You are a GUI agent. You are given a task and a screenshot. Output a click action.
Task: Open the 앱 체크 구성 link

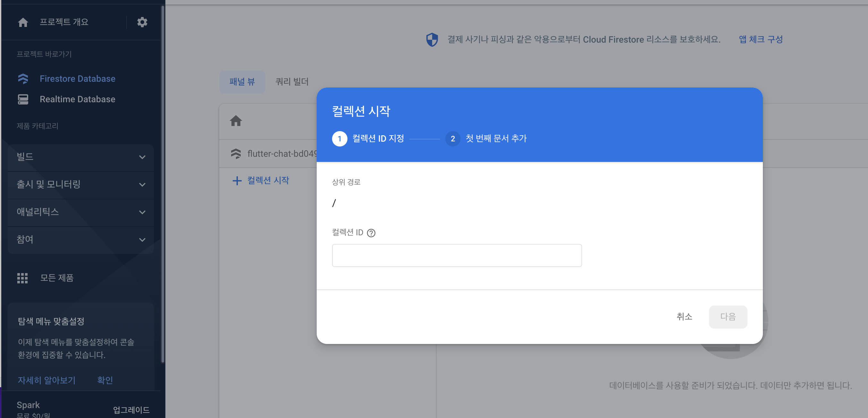point(761,39)
